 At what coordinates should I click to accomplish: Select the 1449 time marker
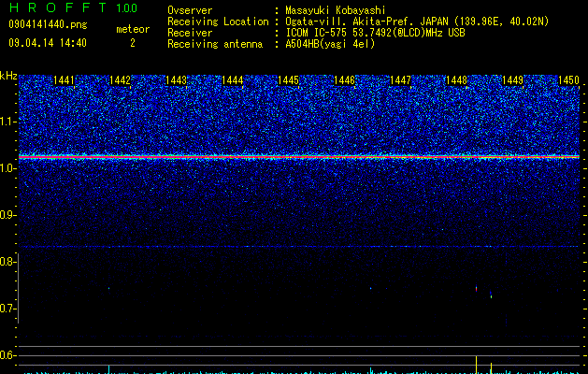[512, 80]
